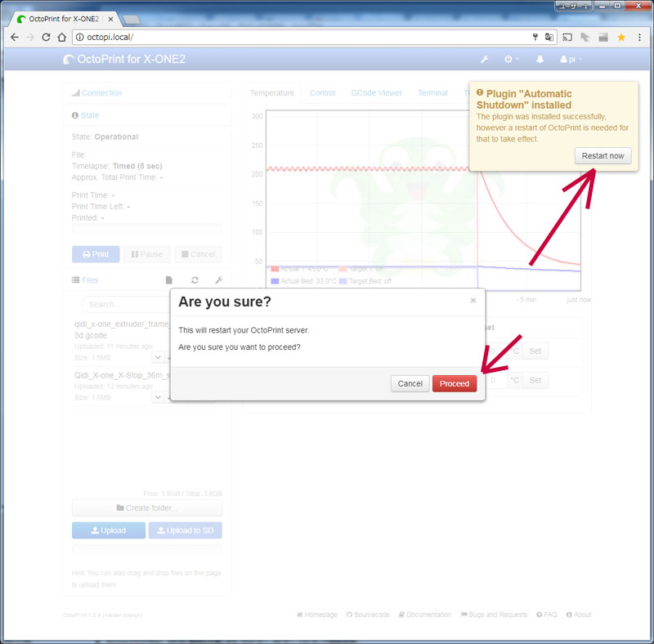Collapse the Files panel header
This screenshot has height=644, width=654.
(x=90, y=280)
